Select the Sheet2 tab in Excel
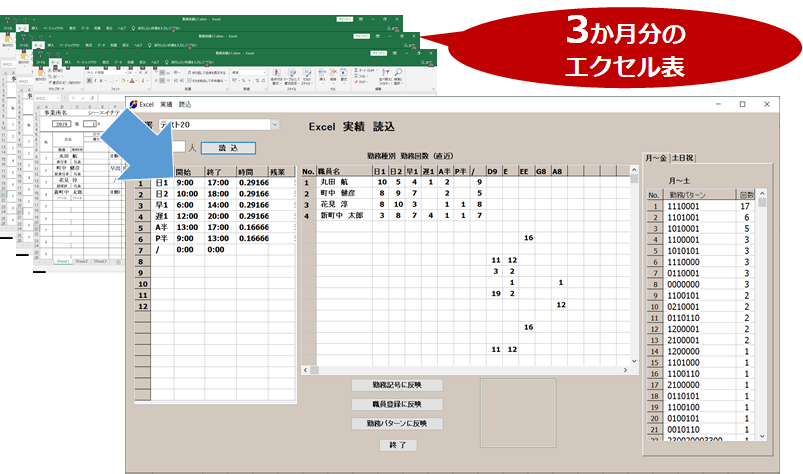 point(81,261)
